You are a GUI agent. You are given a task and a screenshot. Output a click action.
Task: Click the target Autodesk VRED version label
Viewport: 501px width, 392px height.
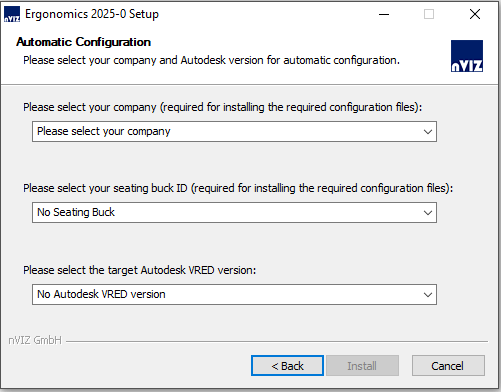(x=139, y=270)
